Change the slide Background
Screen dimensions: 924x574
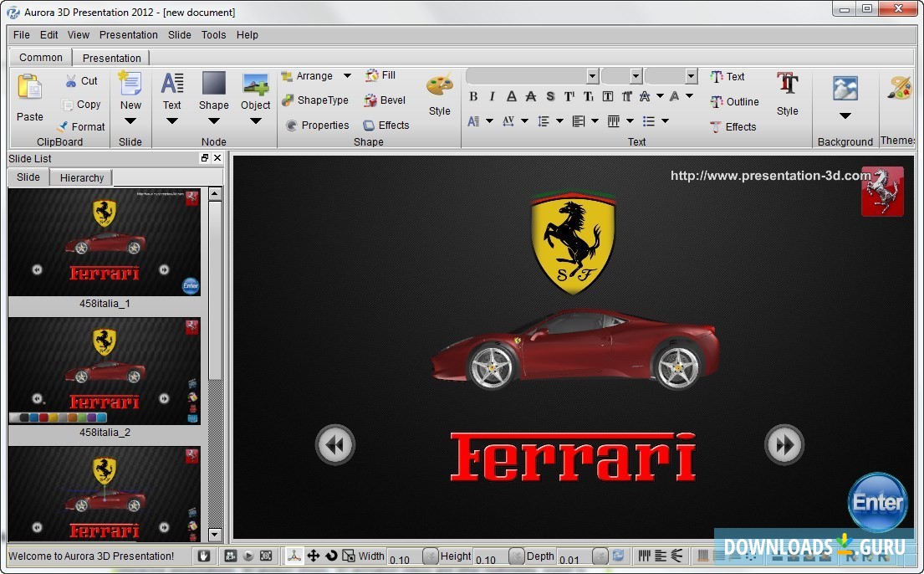point(845,88)
